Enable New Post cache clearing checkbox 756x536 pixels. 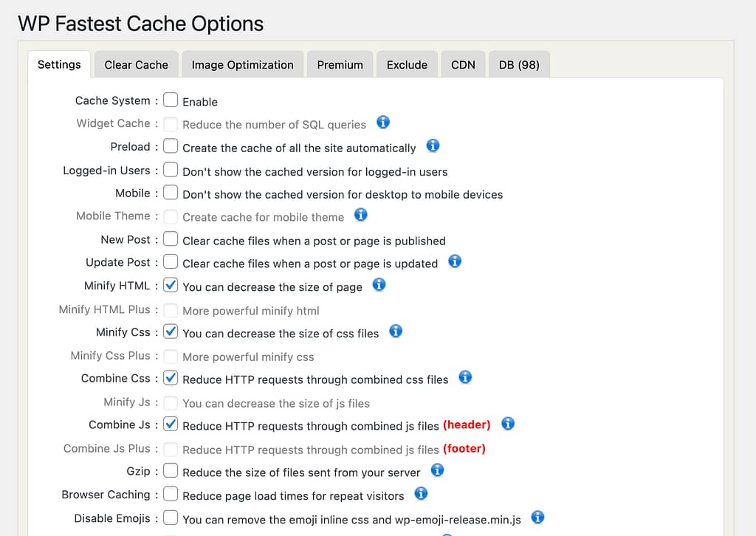pyautogui.click(x=171, y=239)
